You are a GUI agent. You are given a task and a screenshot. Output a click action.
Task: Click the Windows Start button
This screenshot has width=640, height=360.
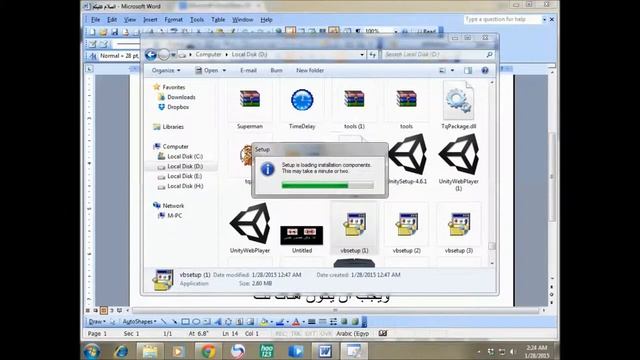(x=91, y=351)
